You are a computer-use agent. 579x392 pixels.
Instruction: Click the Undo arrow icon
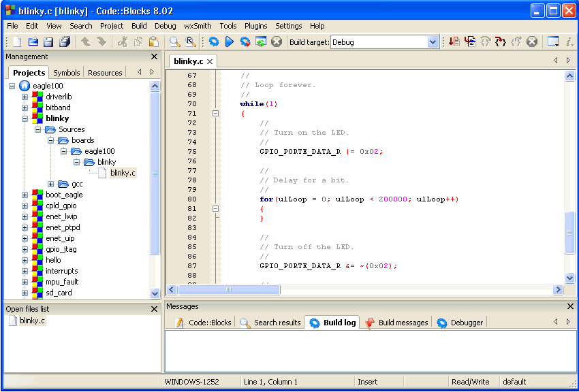point(85,42)
